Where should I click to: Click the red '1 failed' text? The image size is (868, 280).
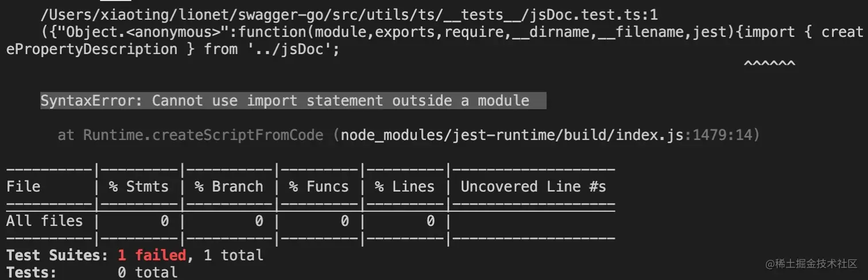coord(152,255)
